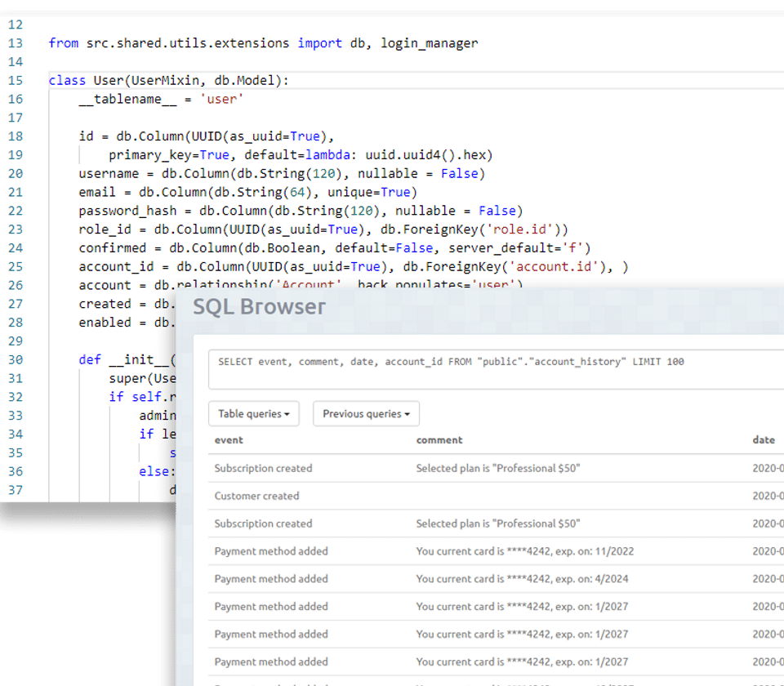784x686 pixels.
Task: Select the Customer created event cell
Action: click(x=256, y=496)
